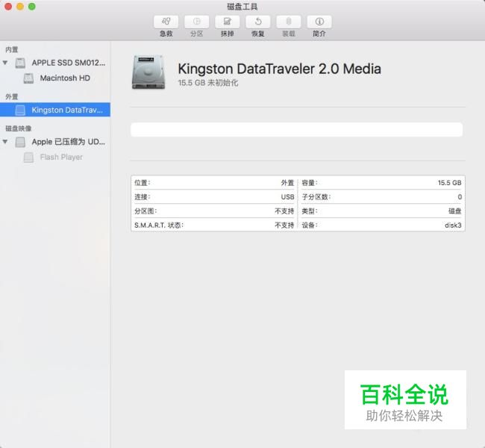
Task: Click the 外置 section header
Action: (x=12, y=97)
